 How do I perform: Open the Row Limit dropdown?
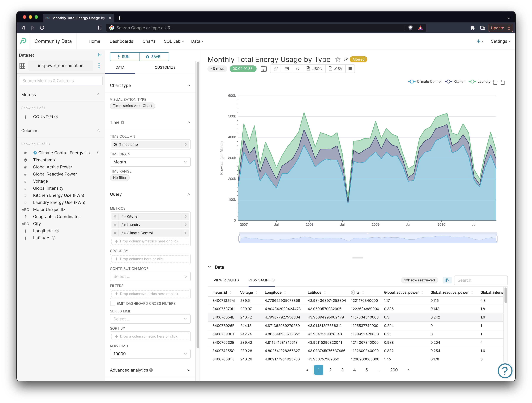(x=150, y=354)
